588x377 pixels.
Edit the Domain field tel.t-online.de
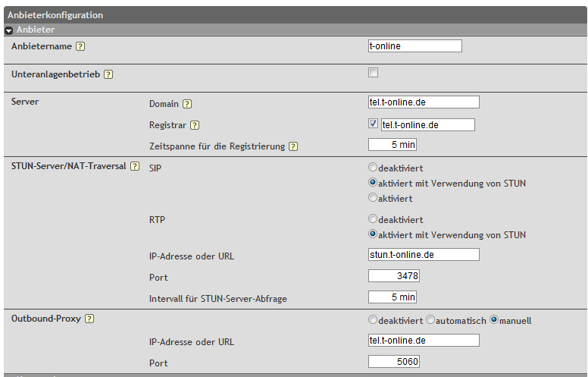(424, 102)
